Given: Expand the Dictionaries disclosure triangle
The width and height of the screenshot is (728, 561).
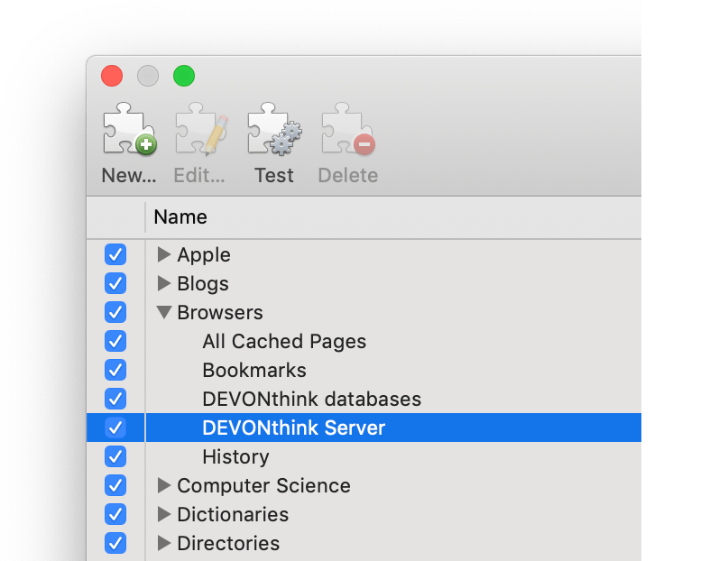Looking at the screenshot, I should coord(164,514).
